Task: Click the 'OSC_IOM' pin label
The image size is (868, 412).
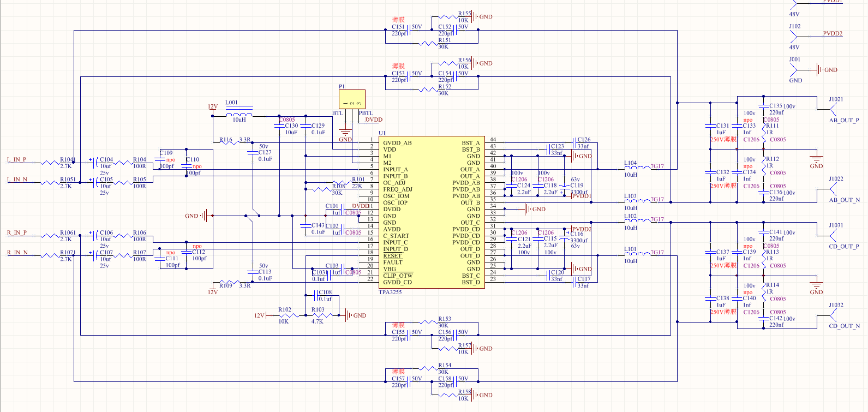Action: coord(396,196)
